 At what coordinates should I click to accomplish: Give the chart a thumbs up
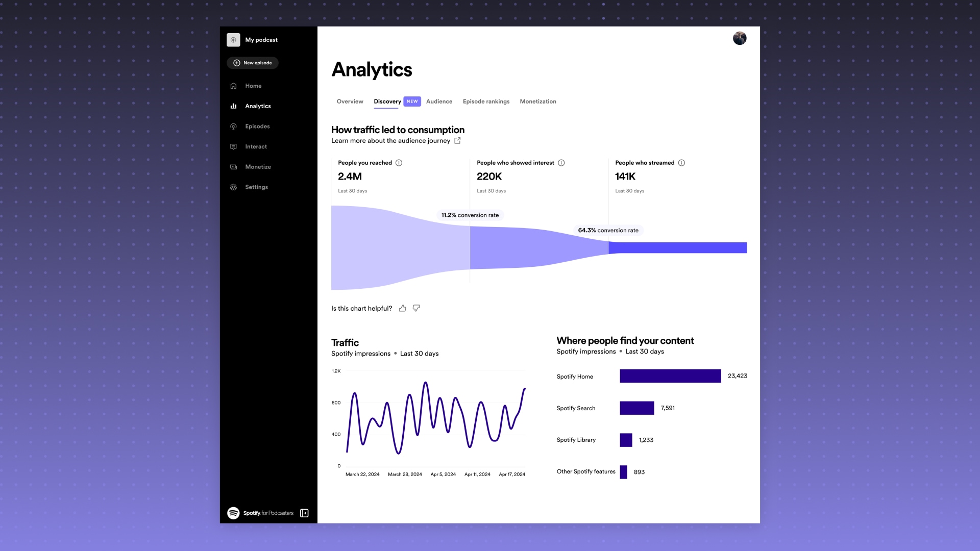click(403, 308)
